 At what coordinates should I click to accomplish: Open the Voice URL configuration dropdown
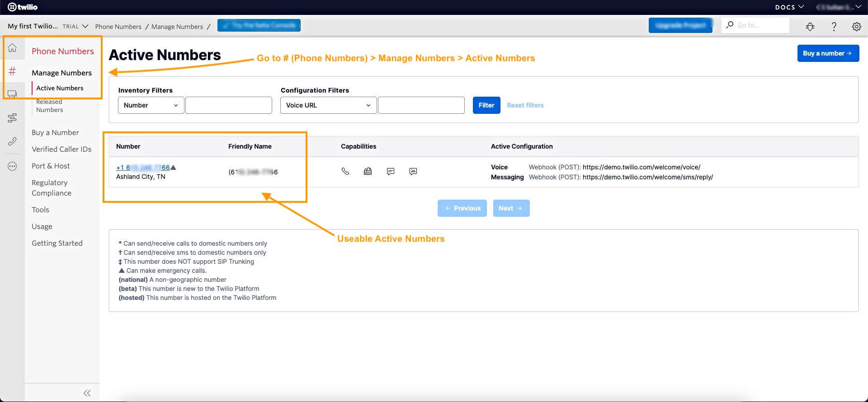[x=328, y=105]
